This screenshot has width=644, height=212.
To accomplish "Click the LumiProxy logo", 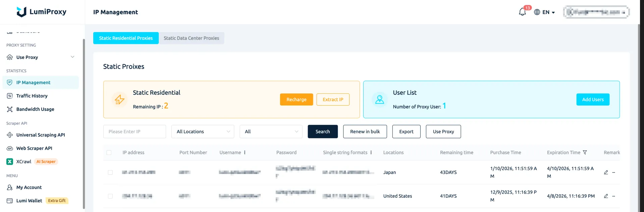I will coord(42,12).
